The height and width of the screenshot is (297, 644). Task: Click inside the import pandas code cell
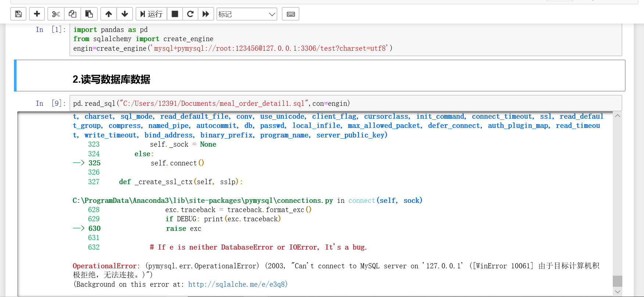tap(346, 39)
